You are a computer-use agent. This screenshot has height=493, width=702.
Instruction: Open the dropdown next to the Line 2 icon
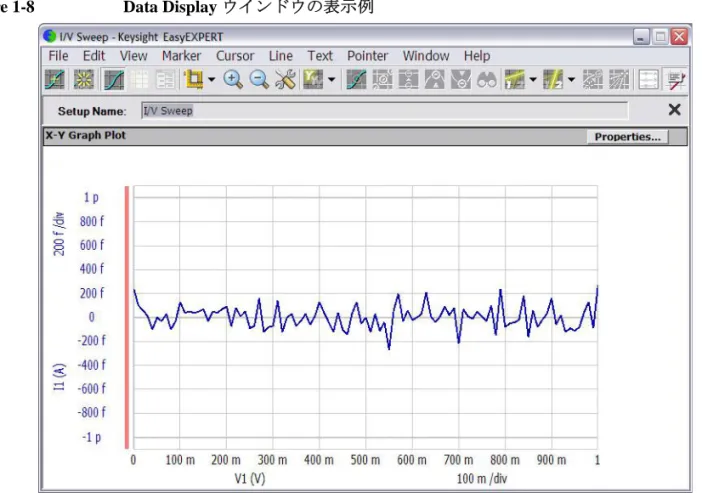[571, 80]
